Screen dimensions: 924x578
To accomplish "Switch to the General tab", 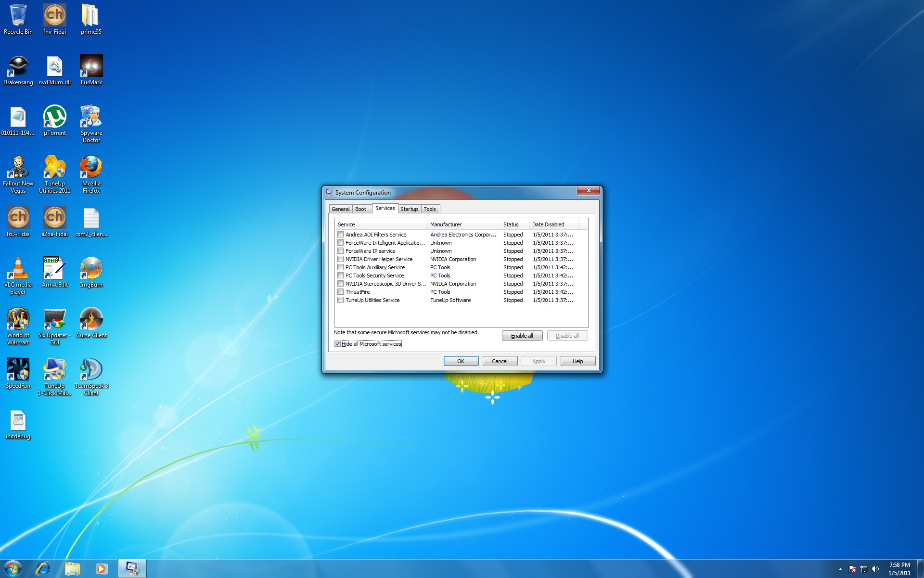I will point(341,209).
